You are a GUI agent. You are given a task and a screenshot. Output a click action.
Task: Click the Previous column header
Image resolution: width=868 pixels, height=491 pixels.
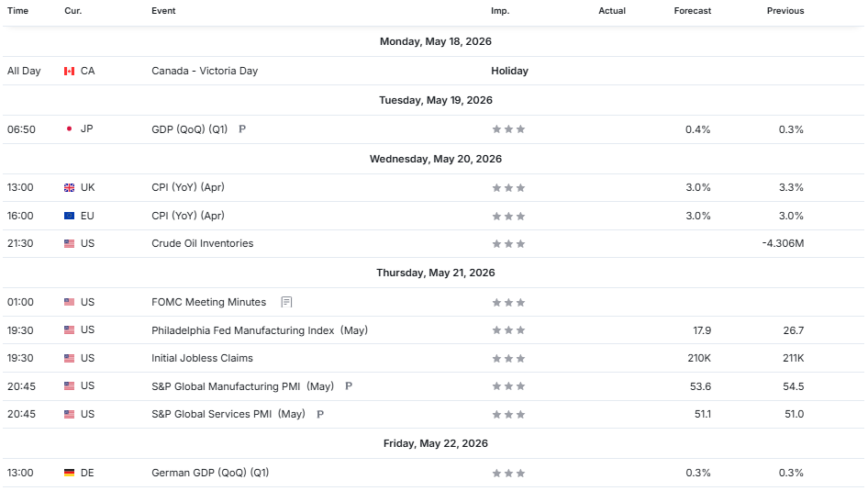[x=785, y=11]
